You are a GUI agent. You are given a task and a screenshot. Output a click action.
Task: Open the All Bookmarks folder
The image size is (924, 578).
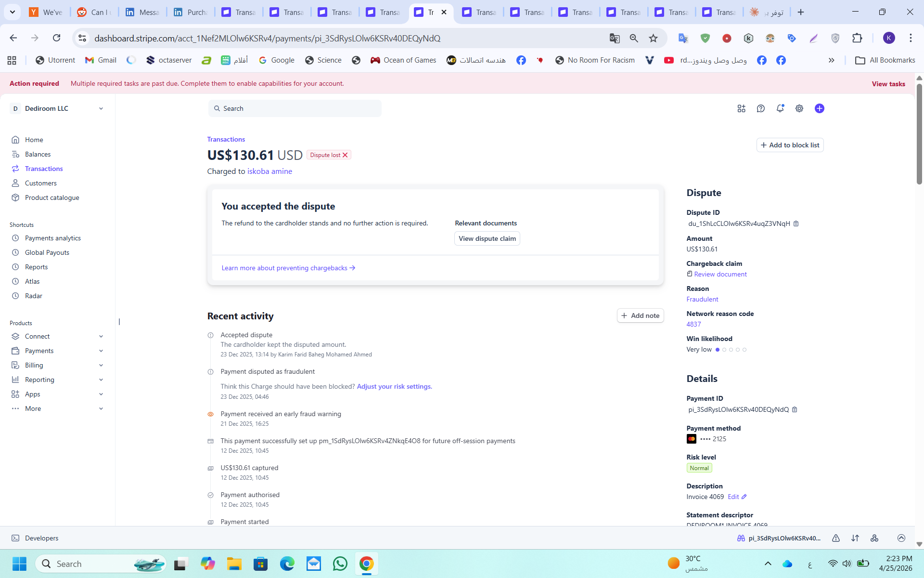pos(885,60)
